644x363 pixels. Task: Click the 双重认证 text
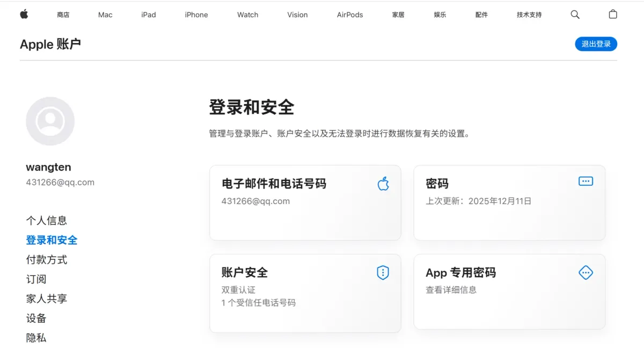tap(238, 290)
